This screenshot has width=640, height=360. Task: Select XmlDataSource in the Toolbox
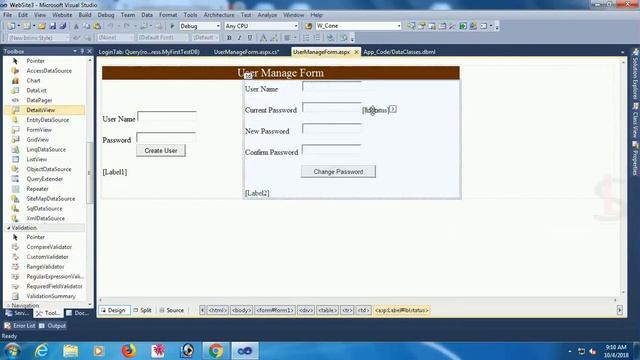[x=45, y=218]
